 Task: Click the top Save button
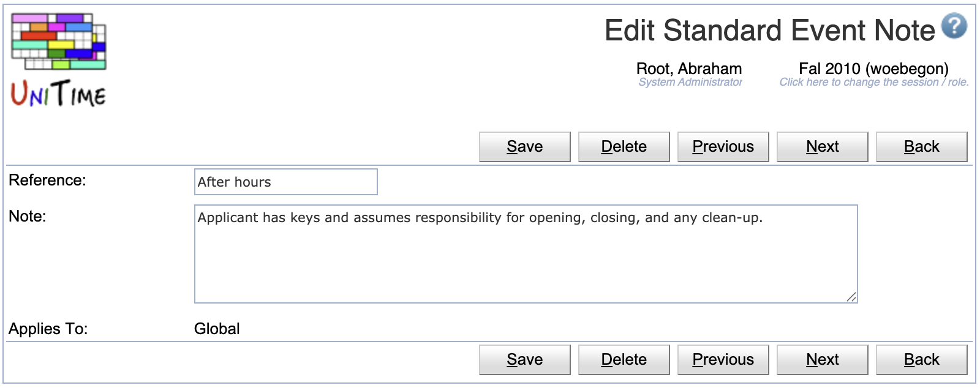pyautogui.click(x=525, y=147)
